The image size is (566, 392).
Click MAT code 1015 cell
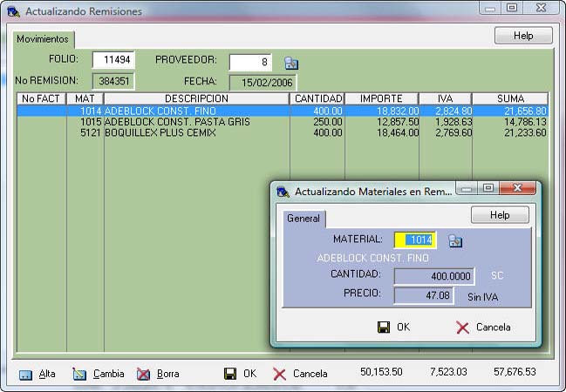click(91, 122)
